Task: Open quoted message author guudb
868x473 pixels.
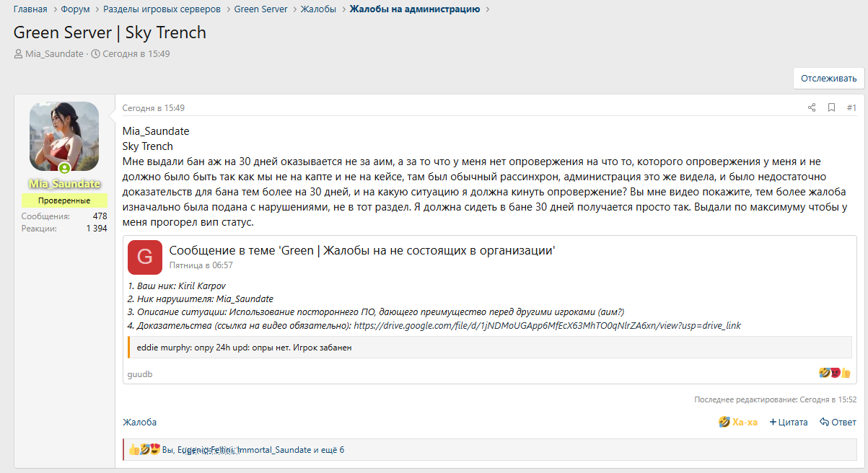Action: point(140,374)
